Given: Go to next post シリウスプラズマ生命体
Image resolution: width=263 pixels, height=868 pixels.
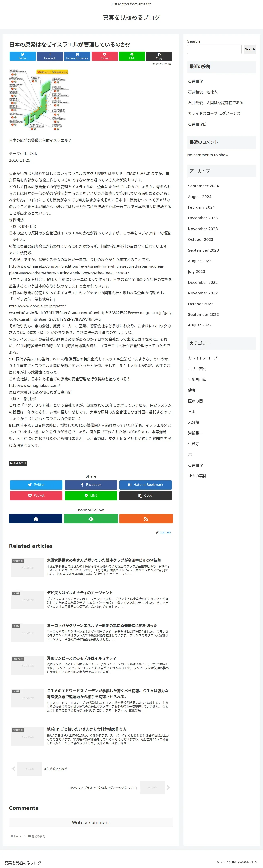Looking at the screenshot, I should coord(104,788).
